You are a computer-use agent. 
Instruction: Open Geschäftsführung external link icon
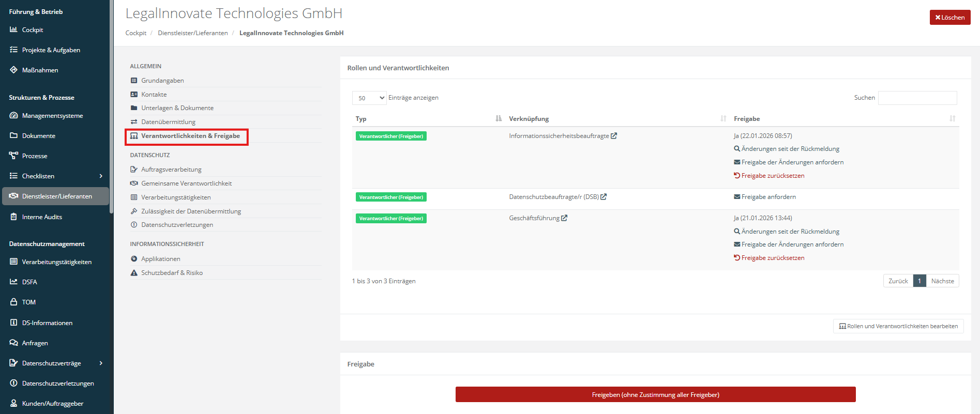(564, 218)
